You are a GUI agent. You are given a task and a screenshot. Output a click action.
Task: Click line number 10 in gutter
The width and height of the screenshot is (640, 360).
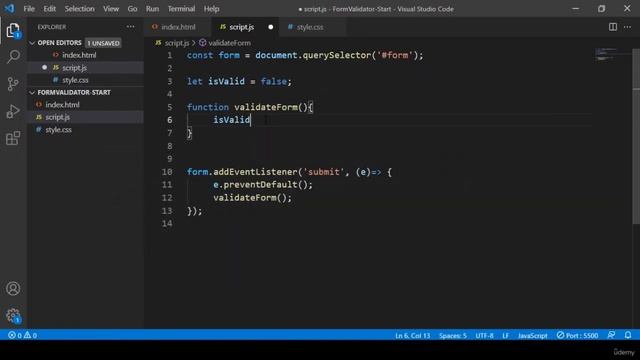(x=167, y=172)
